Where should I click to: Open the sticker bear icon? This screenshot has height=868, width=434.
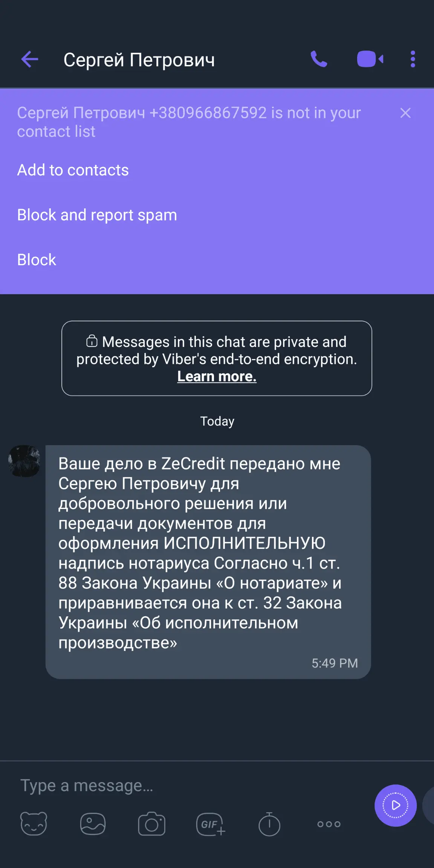tap(34, 824)
